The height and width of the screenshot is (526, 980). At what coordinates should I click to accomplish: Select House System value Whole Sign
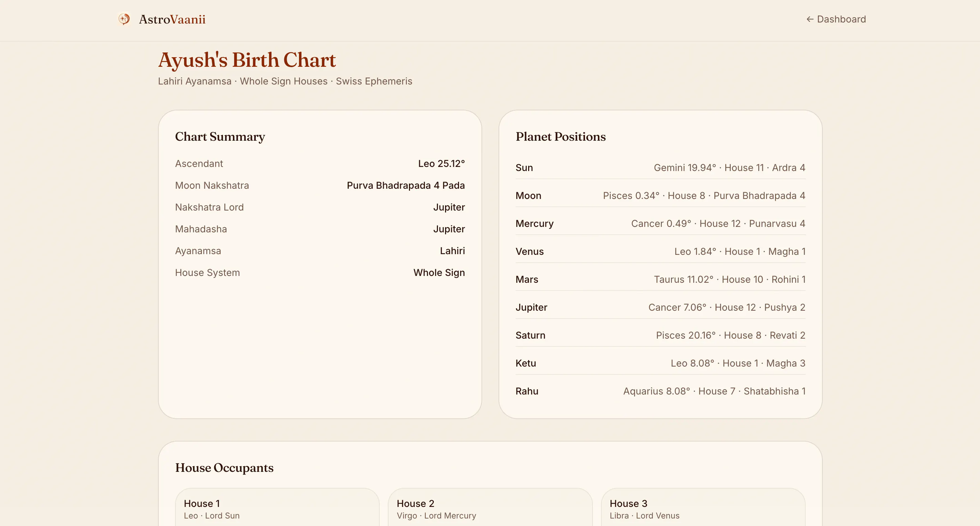coord(439,273)
